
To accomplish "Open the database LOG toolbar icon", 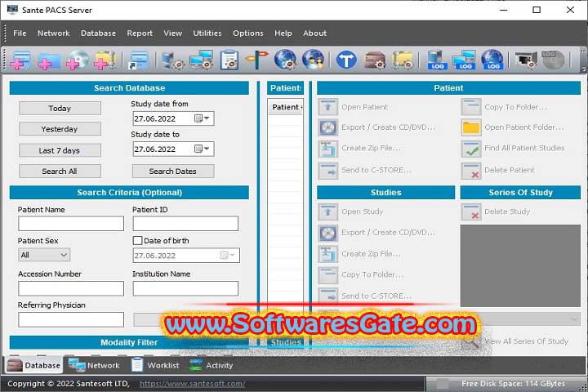I will [x=437, y=60].
